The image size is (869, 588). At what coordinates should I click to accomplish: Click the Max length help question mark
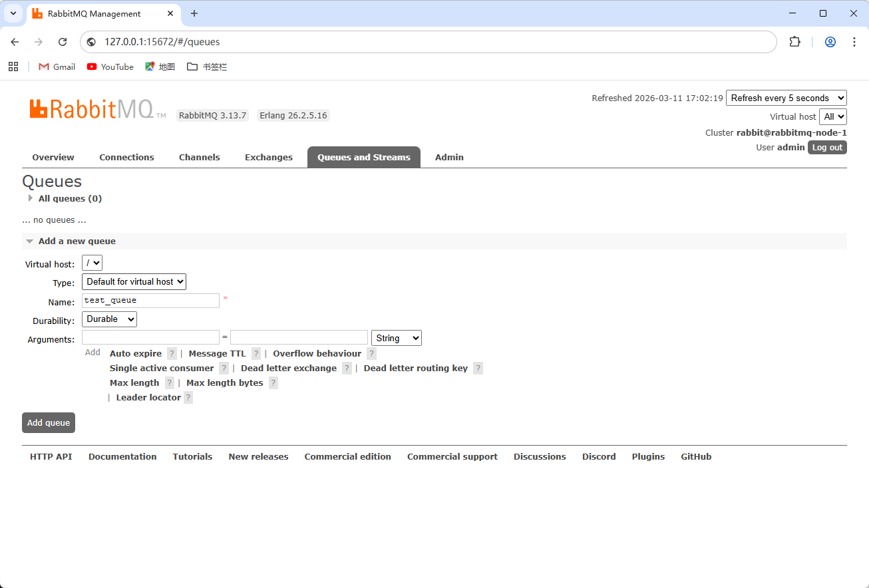170,383
